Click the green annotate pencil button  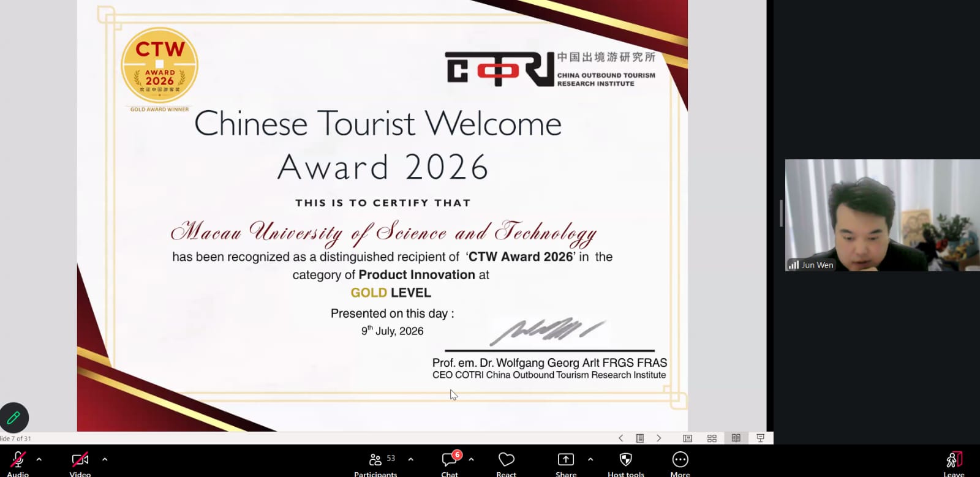(13, 418)
